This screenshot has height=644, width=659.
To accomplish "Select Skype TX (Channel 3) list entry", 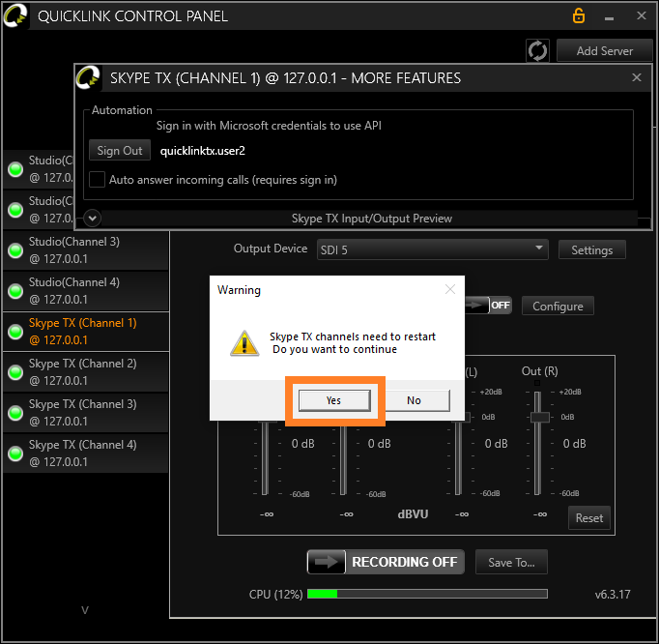I will [x=86, y=413].
